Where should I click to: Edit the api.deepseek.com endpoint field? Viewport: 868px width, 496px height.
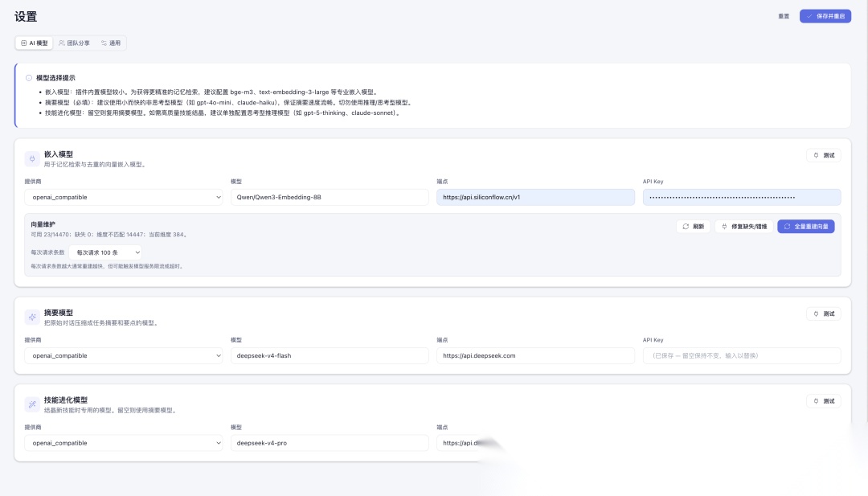(x=535, y=355)
